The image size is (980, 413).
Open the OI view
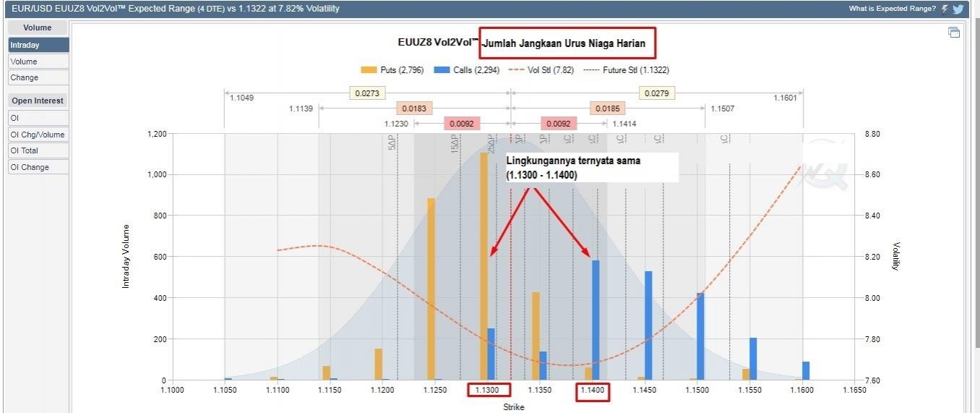(x=38, y=117)
